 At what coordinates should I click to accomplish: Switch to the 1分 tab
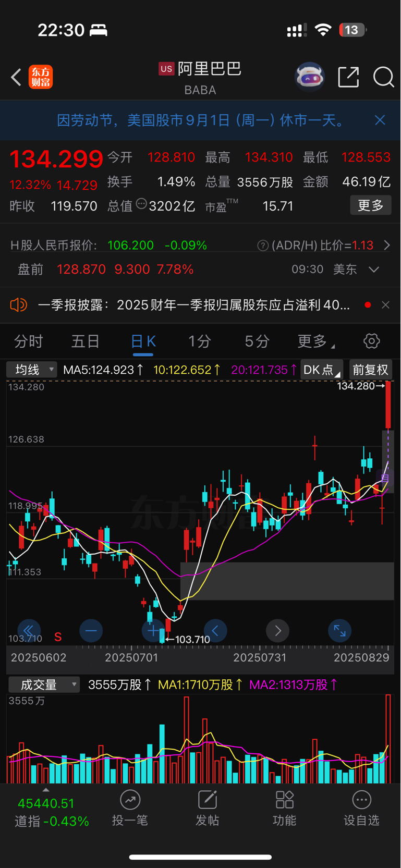coord(200,341)
